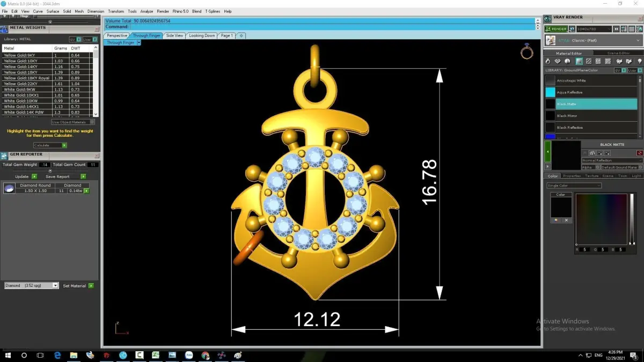This screenshot has width=644, height=362.
Task: Open Google Chrome from the taskbar
Action: [x=205, y=355]
